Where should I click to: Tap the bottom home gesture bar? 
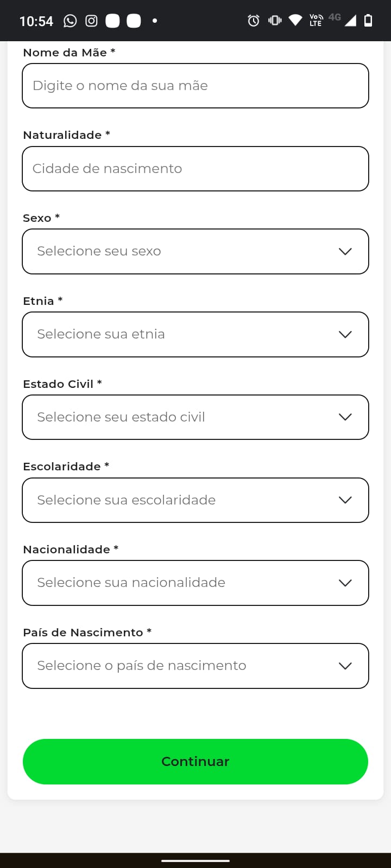point(195,860)
